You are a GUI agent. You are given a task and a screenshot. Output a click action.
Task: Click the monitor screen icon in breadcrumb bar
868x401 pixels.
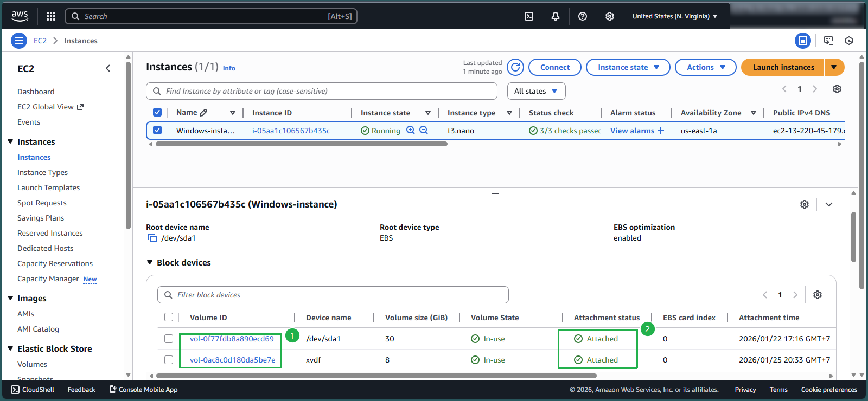click(828, 41)
